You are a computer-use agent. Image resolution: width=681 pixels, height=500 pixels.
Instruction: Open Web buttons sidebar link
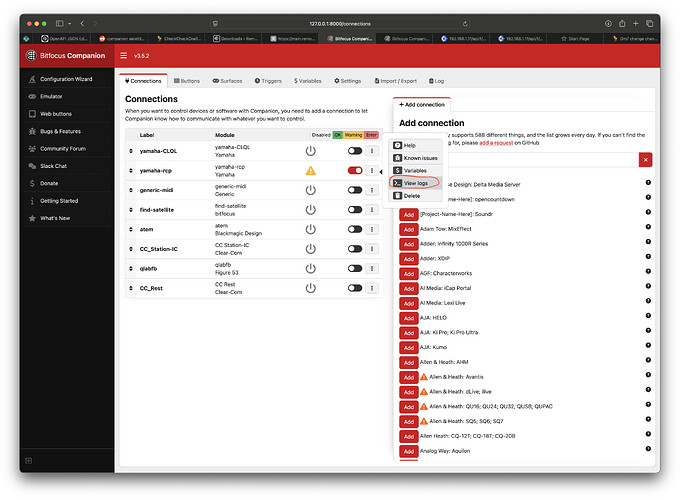56,114
